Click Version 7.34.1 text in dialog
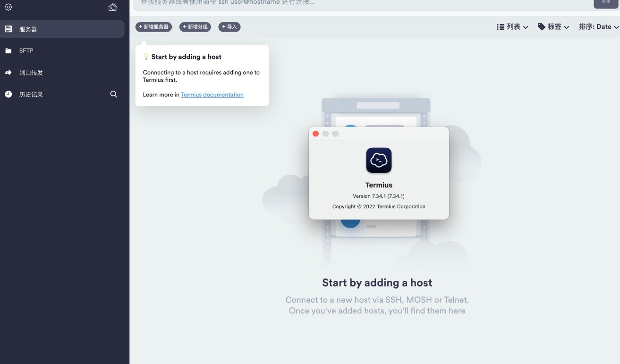 point(379,196)
